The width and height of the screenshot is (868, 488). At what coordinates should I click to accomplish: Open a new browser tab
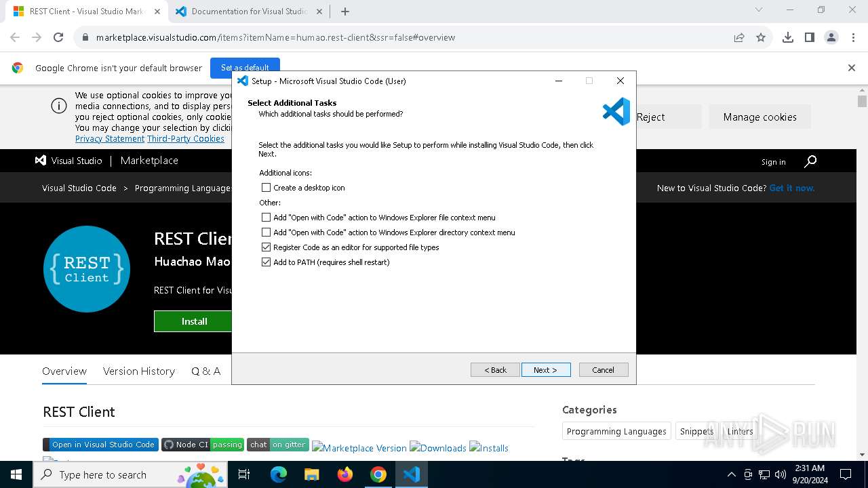pos(345,12)
